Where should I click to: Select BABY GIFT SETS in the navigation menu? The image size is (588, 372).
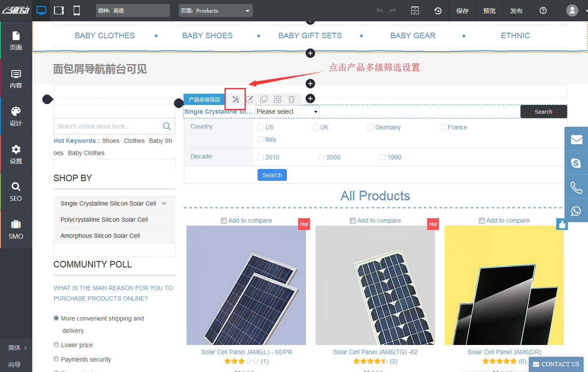[x=310, y=35]
